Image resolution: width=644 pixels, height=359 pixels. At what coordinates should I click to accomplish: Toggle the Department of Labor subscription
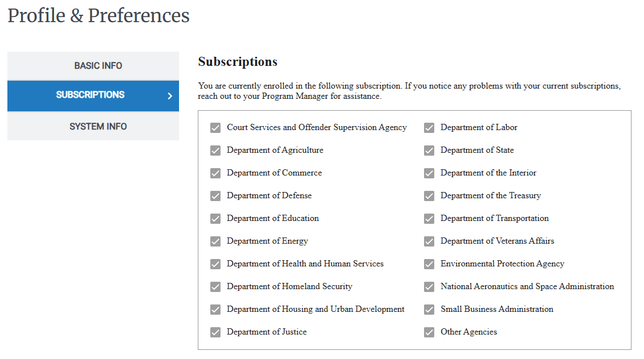429,127
